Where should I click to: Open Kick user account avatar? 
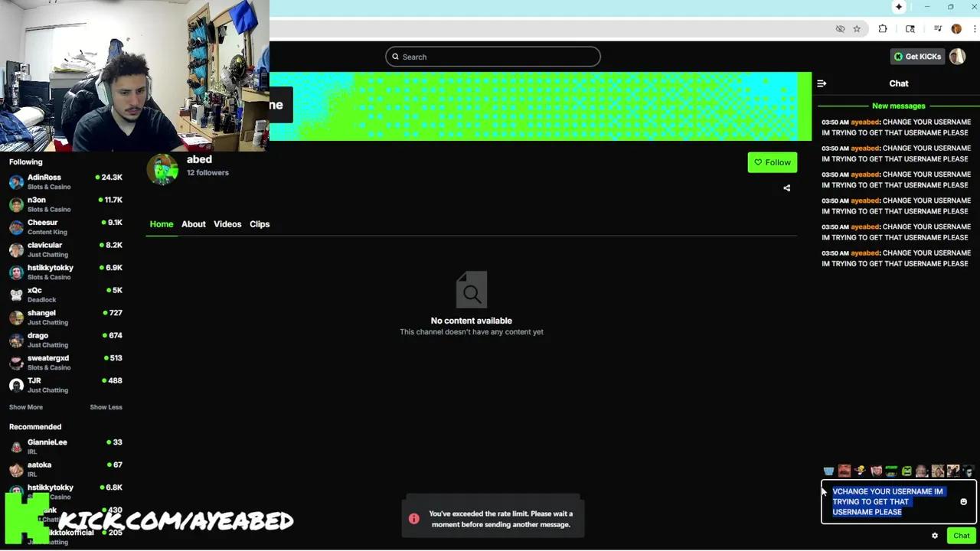coord(957,57)
